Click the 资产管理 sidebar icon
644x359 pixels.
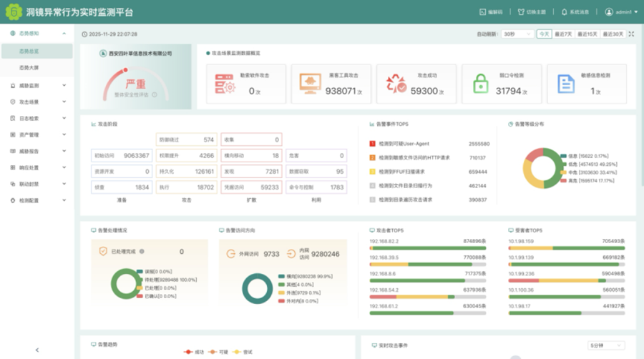coord(13,134)
